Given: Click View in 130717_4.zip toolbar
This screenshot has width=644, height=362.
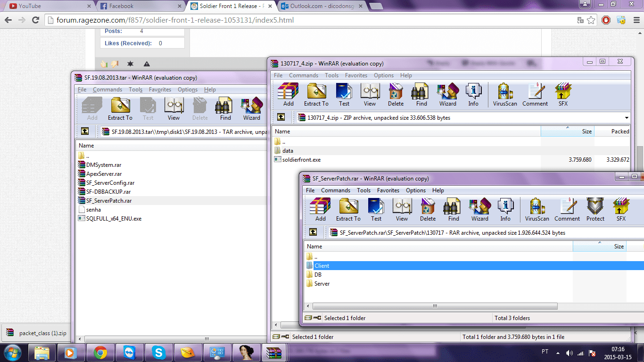Looking at the screenshot, I should point(370,95).
